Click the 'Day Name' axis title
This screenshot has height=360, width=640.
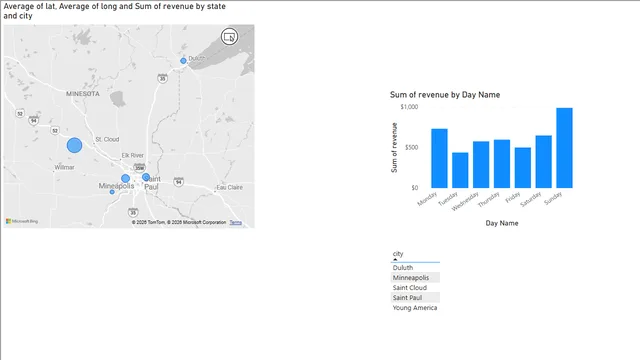[x=502, y=223]
